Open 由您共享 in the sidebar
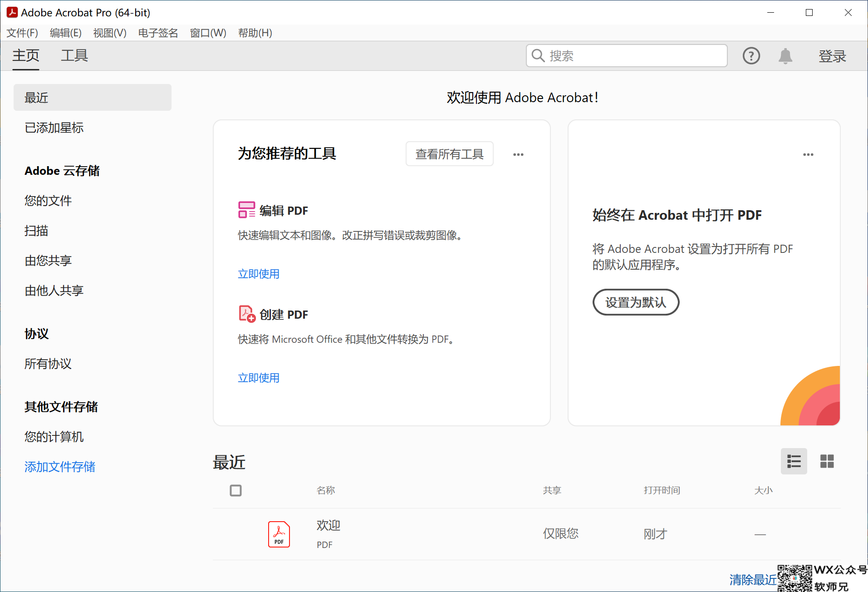Screen dimensions: 868x592 pyautogui.click(x=48, y=261)
